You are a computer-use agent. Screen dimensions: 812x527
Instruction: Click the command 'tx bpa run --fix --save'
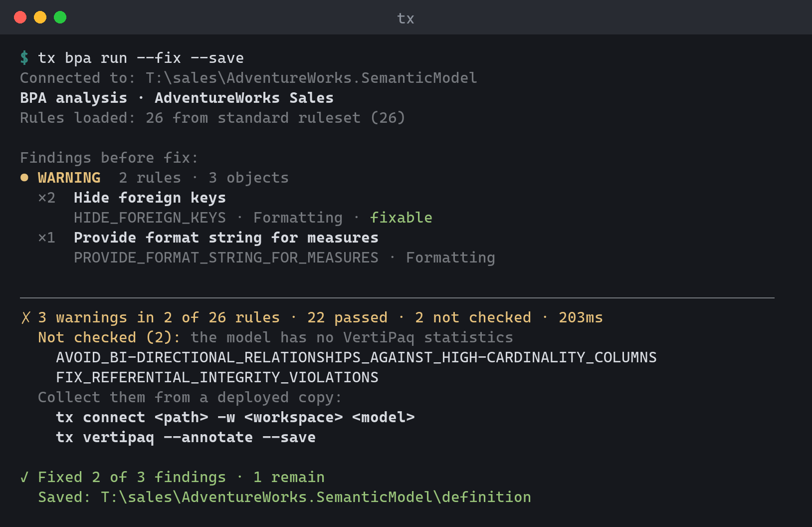[x=141, y=58]
